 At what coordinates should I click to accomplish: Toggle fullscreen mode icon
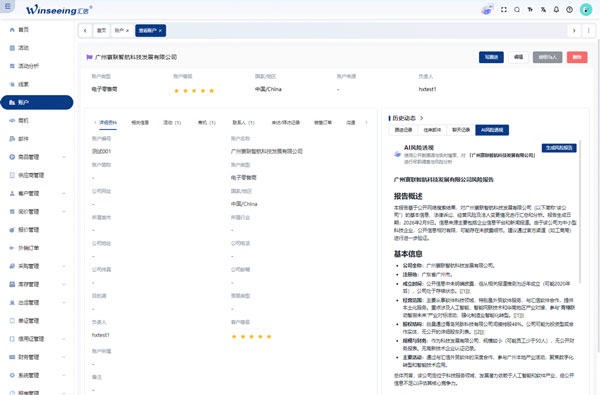coord(504,10)
